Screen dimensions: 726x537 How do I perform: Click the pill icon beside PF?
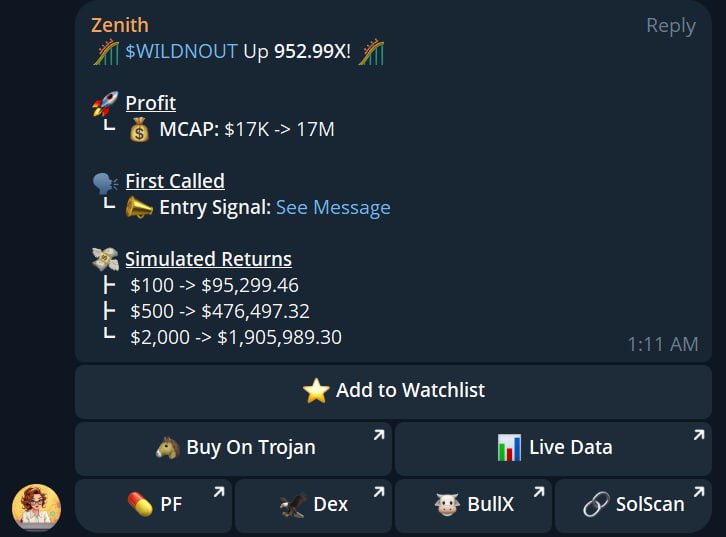click(x=140, y=504)
